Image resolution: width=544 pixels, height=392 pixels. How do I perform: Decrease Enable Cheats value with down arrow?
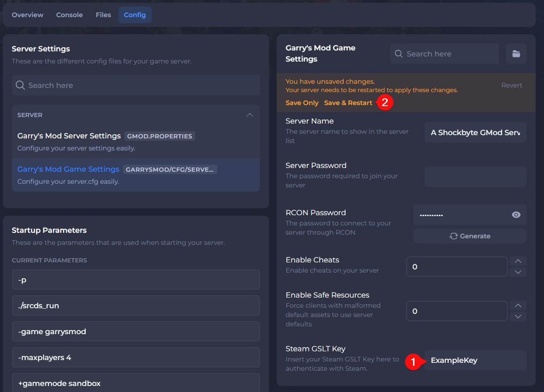pyautogui.click(x=518, y=272)
